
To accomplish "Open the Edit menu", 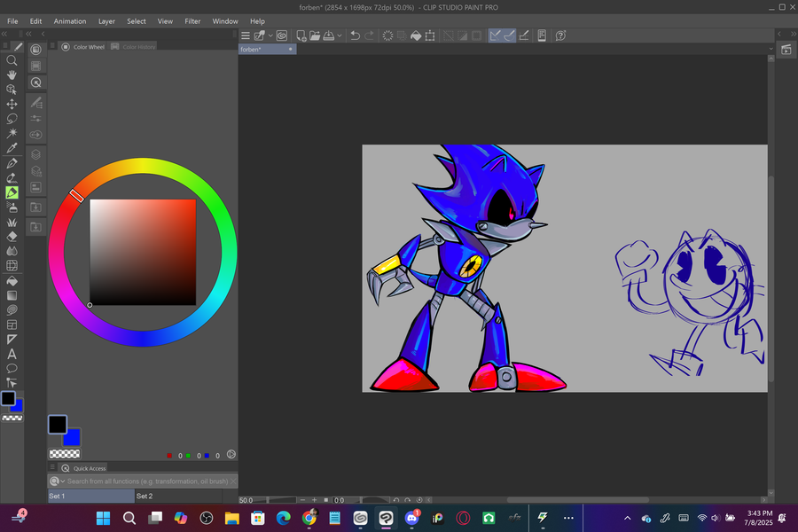I will [35, 21].
